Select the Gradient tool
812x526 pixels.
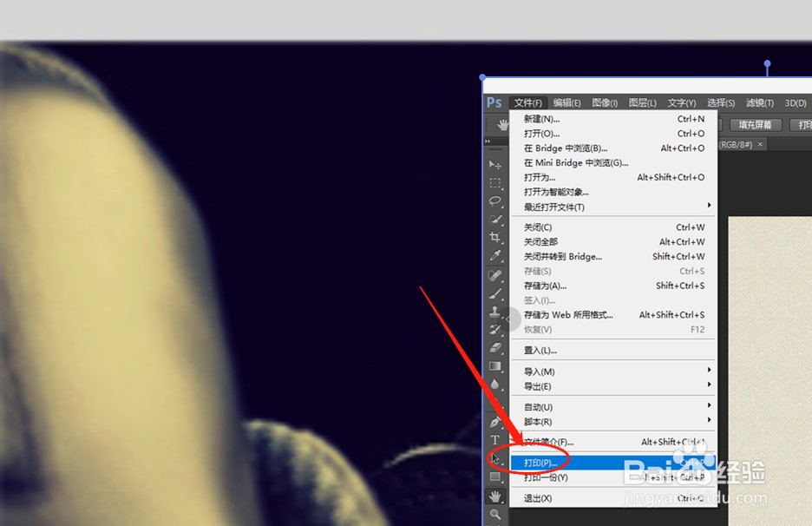[495, 366]
